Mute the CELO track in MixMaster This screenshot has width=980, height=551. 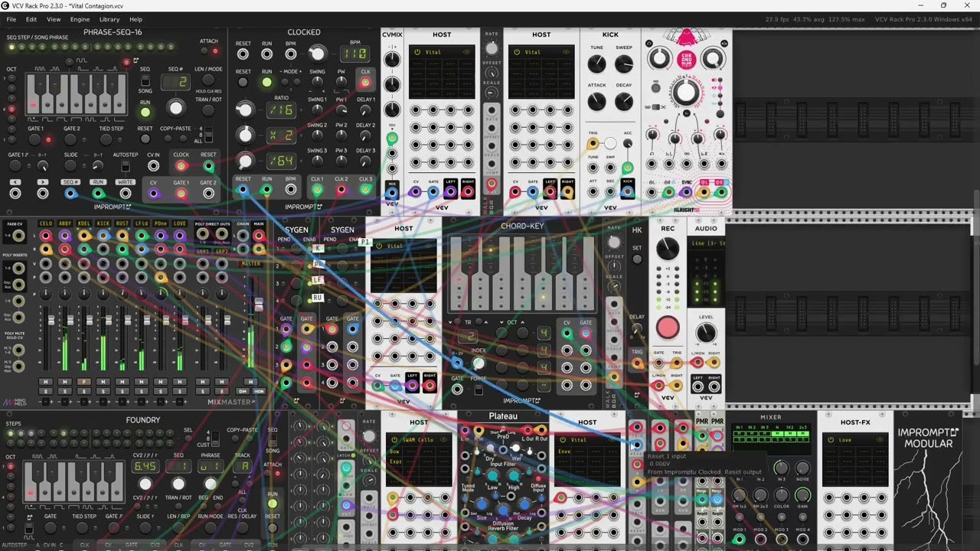46,381
